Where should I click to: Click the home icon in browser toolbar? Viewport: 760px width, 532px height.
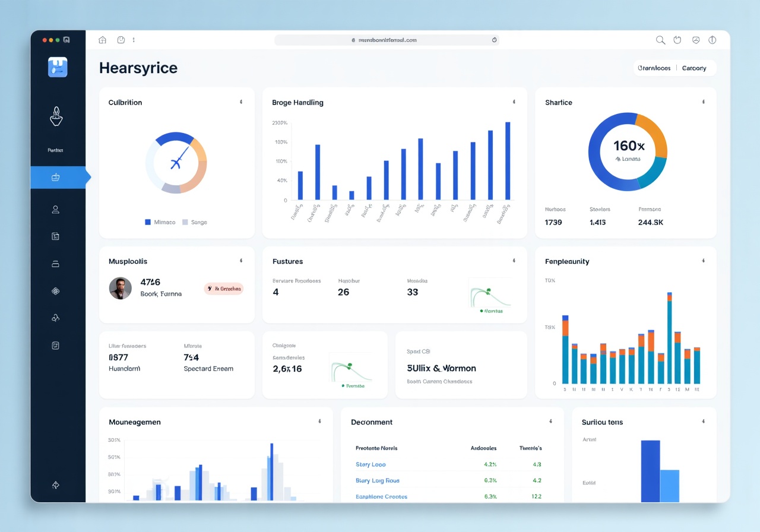click(102, 40)
